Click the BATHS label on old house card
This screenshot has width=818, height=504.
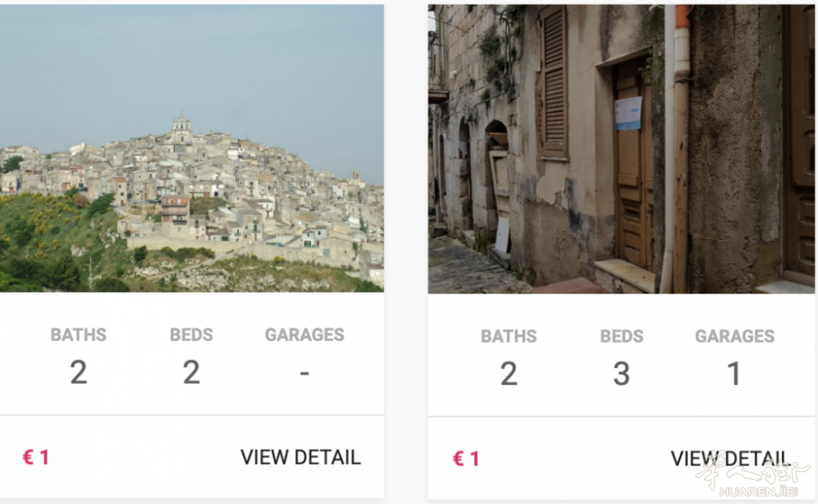click(x=508, y=336)
